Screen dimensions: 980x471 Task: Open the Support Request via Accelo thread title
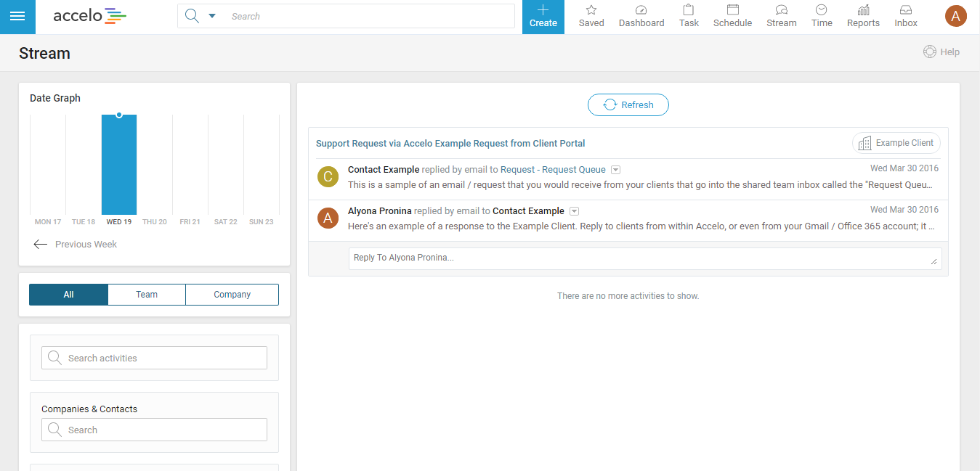[450, 143]
